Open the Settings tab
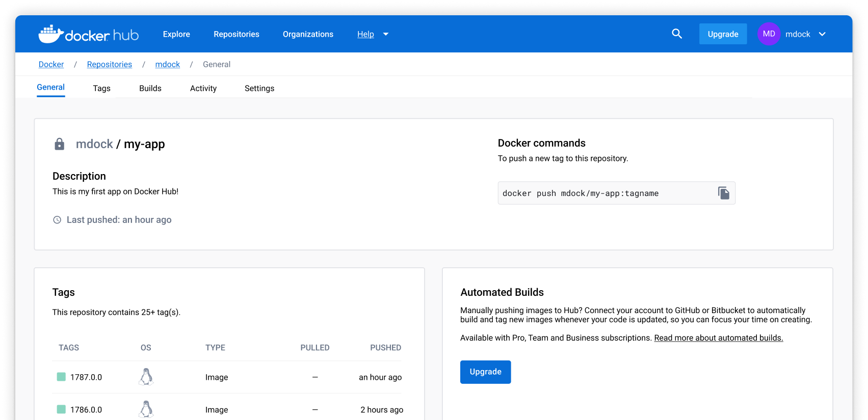868x420 pixels. (x=259, y=88)
